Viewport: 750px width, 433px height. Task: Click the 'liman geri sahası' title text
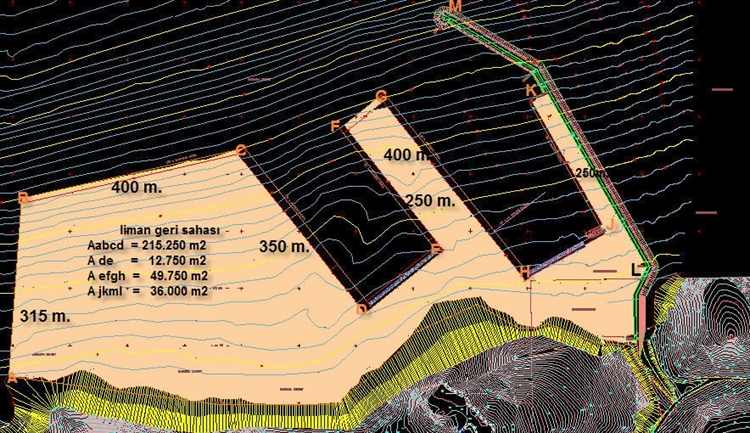click(167, 230)
